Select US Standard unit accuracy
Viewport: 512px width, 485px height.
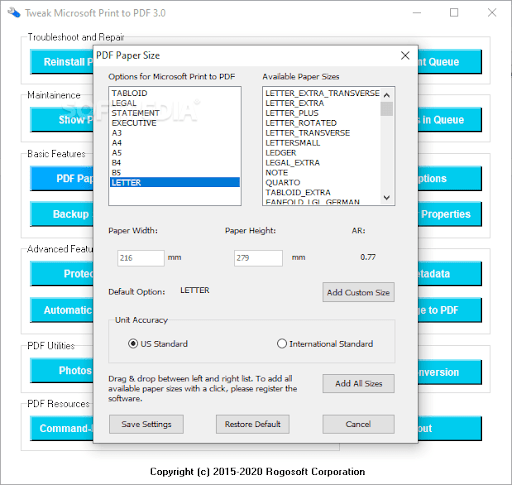click(x=158, y=344)
